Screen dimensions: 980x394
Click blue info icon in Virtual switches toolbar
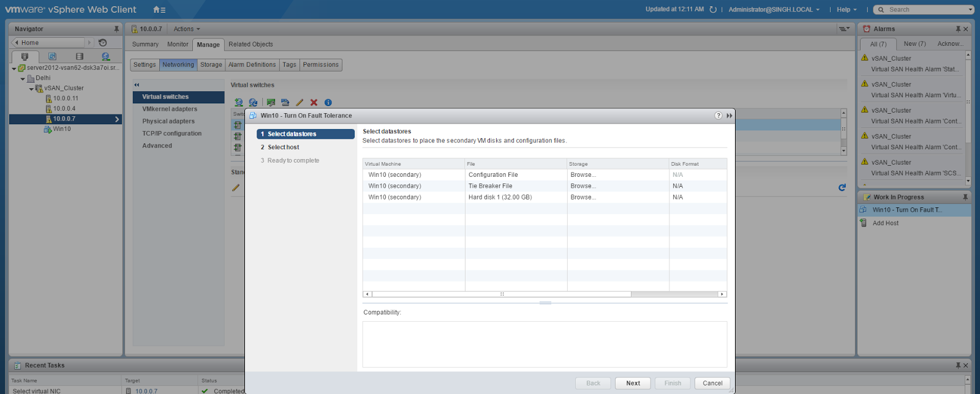pyautogui.click(x=328, y=103)
